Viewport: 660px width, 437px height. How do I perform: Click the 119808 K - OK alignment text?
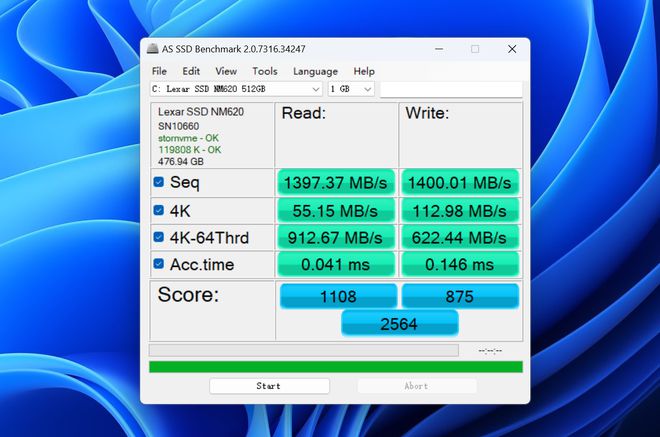(x=189, y=150)
